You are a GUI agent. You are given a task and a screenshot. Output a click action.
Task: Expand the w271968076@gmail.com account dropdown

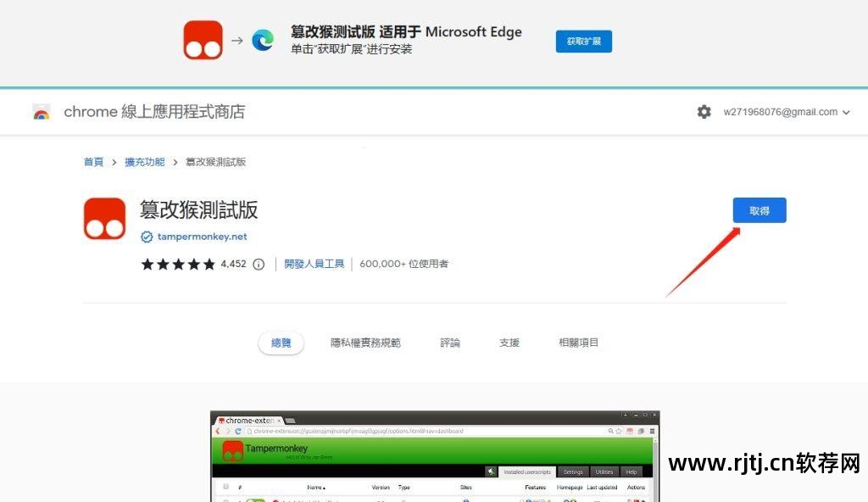(786, 112)
